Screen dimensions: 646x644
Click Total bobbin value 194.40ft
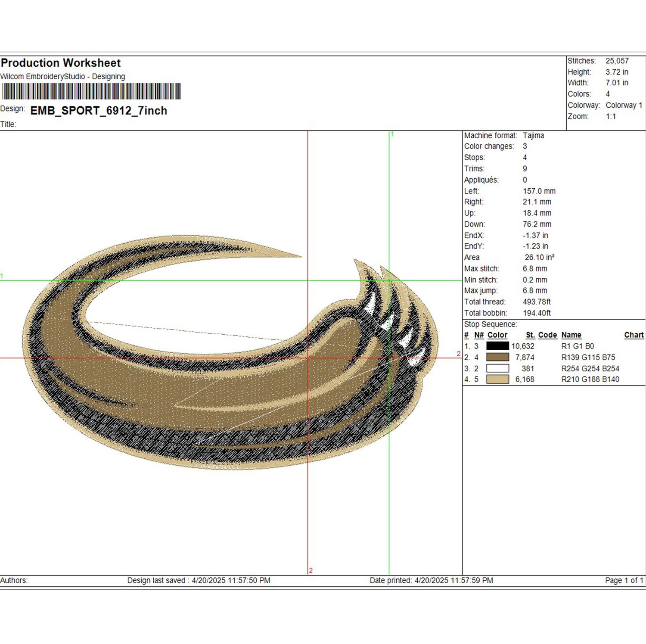click(x=537, y=313)
